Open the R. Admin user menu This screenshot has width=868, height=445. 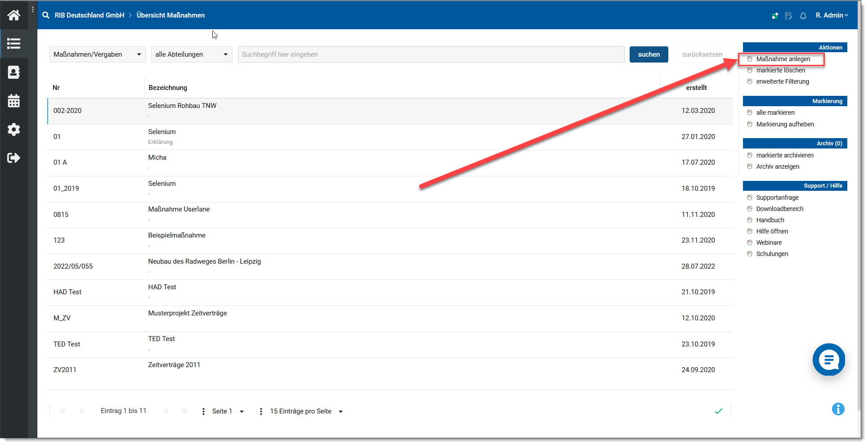(832, 15)
